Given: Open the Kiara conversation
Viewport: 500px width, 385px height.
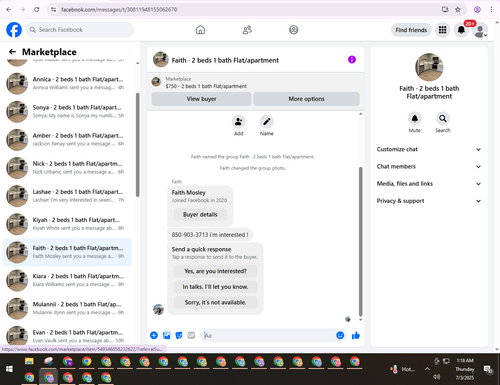Looking at the screenshot, I should click(67, 280).
